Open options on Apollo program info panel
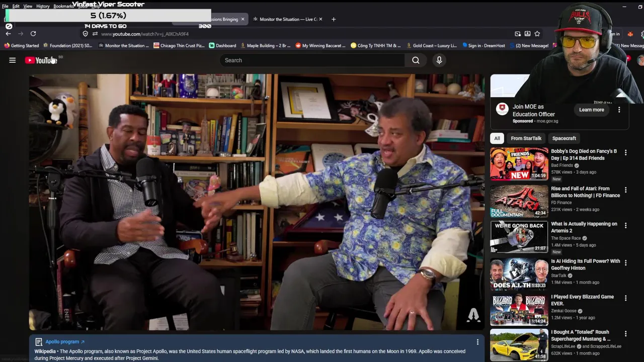 [x=477, y=342]
